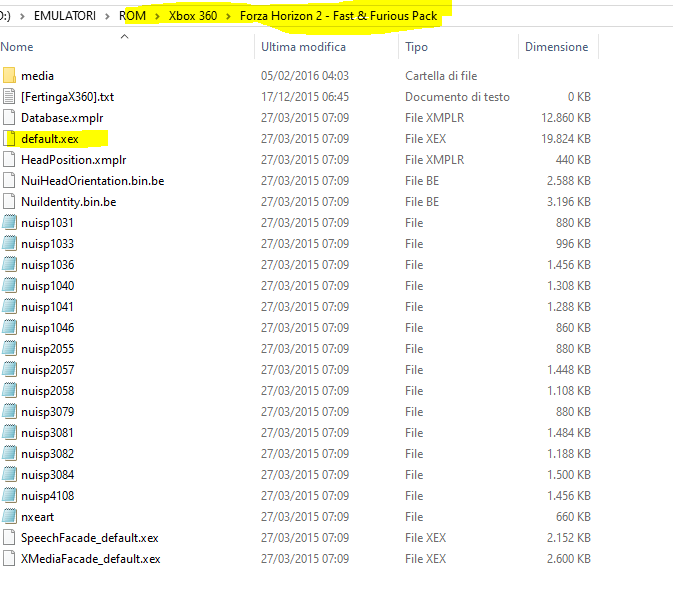Select the nuisp1041 file icon
673x609 pixels.
coord(9,307)
